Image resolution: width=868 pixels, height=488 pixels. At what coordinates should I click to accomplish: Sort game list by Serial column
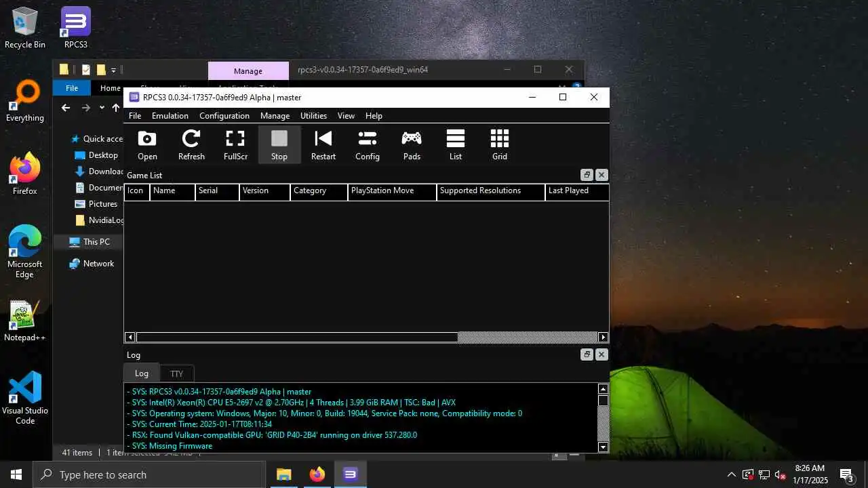(x=217, y=192)
